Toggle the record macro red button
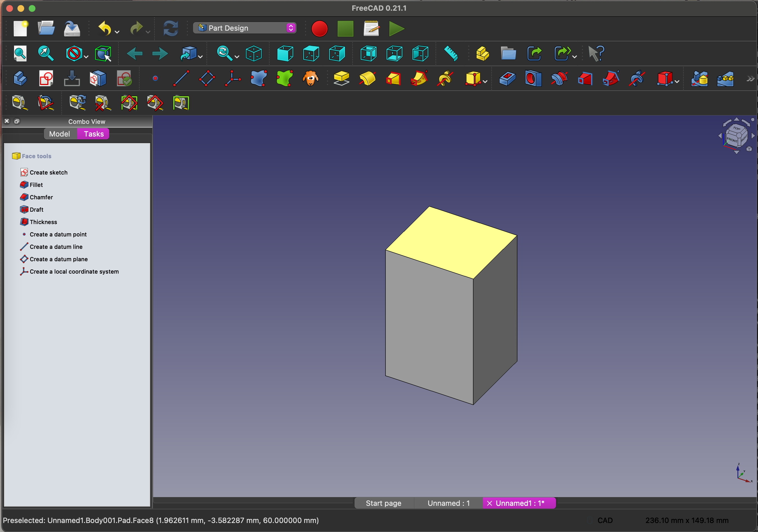 click(320, 28)
